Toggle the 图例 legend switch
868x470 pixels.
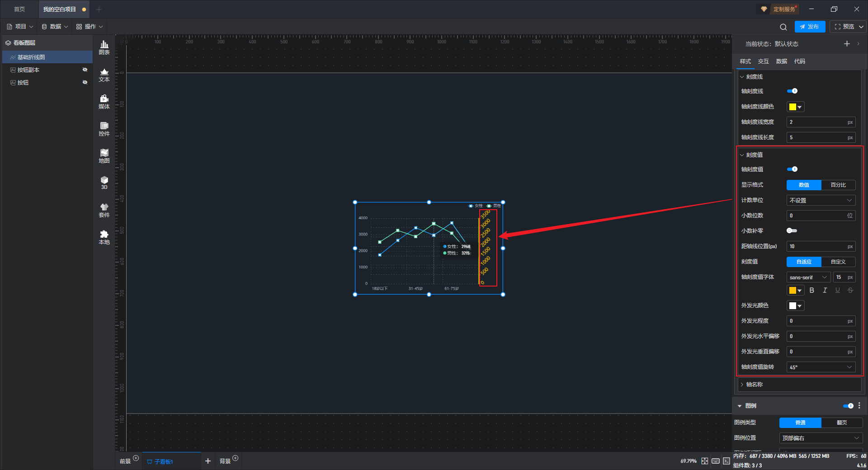[x=848, y=406]
